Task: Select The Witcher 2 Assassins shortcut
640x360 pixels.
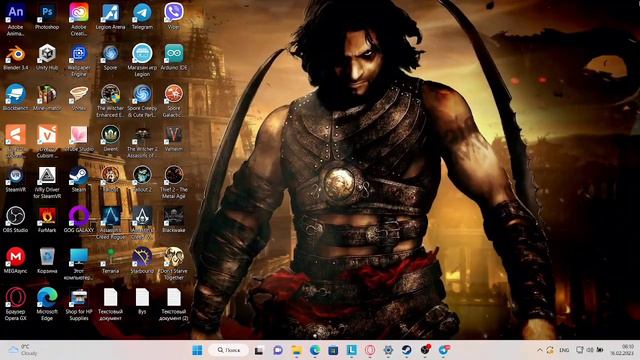Action: tap(142, 141)
